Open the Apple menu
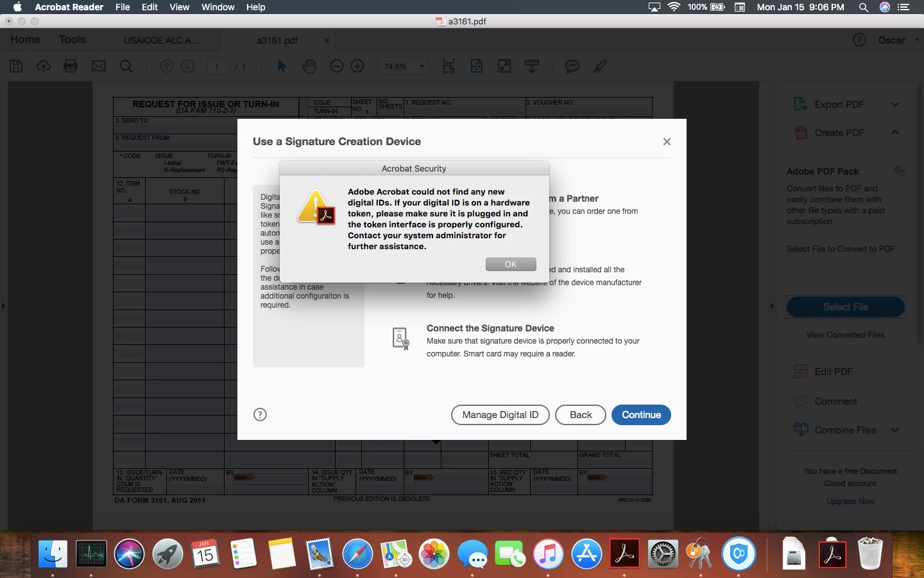 (17, 7)
